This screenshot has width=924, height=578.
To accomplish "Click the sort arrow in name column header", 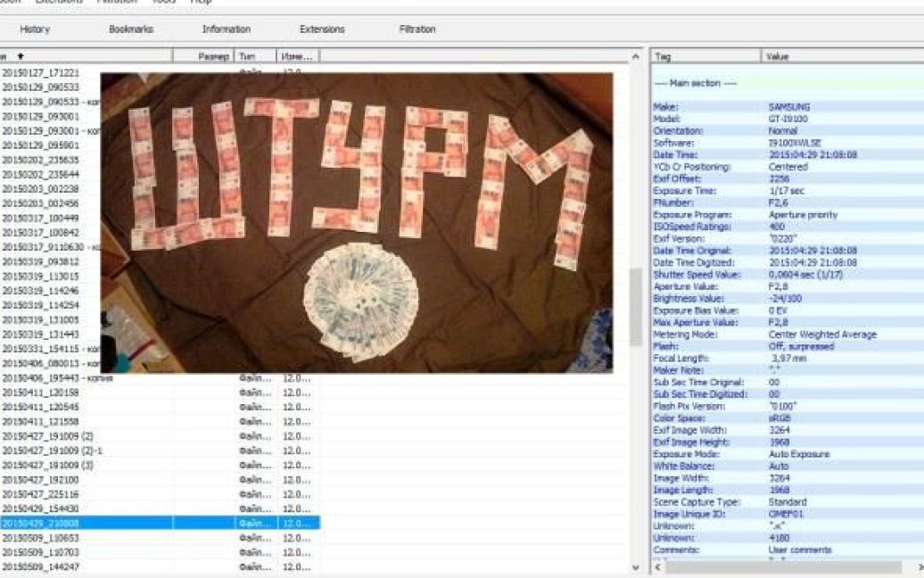I will pos(20,56).
